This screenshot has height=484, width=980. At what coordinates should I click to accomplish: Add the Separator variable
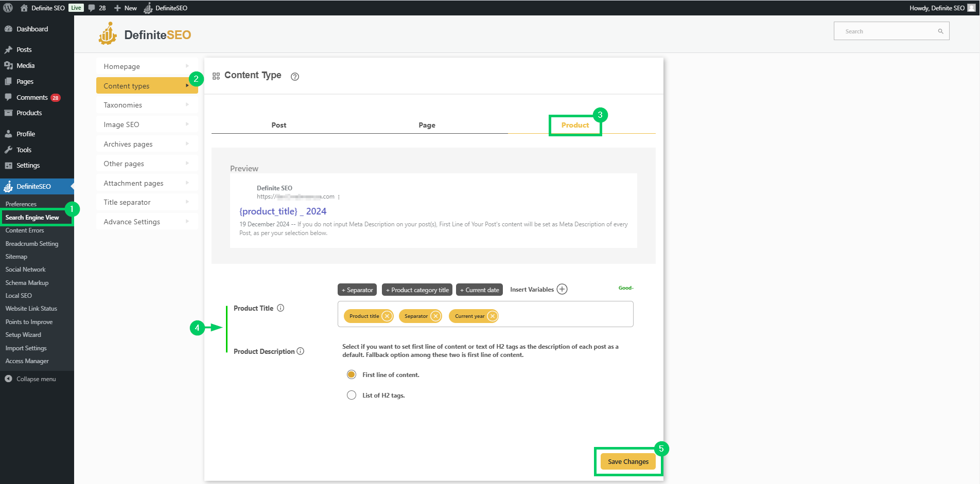[x=357, y=290]
